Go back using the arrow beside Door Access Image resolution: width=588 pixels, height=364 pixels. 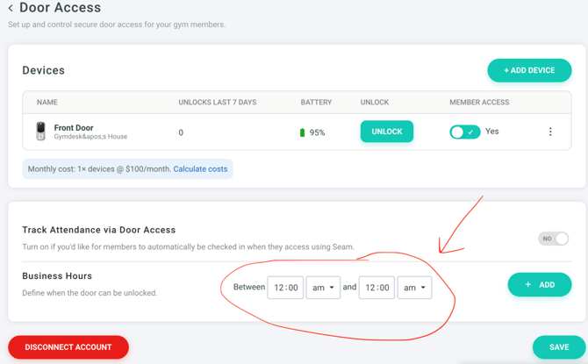click(x=11, y=9)
